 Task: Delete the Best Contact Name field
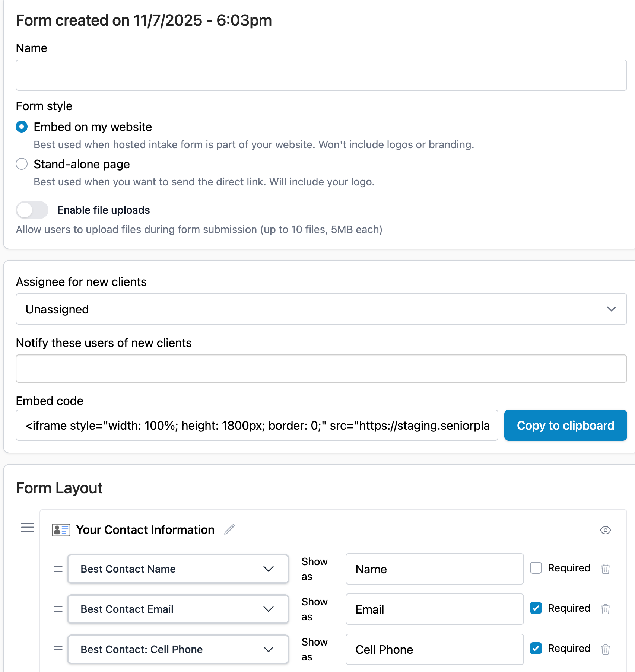(x=605, y=569)
